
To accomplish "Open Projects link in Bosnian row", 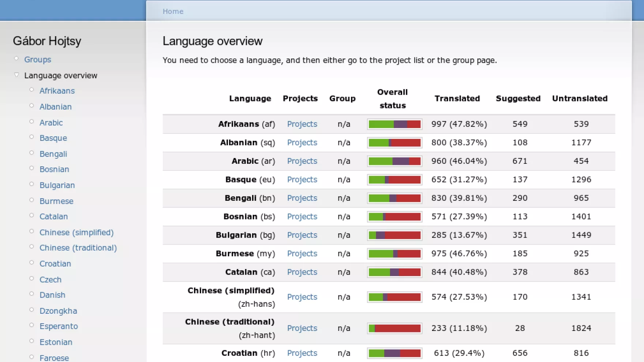I will tap(302, 216).
